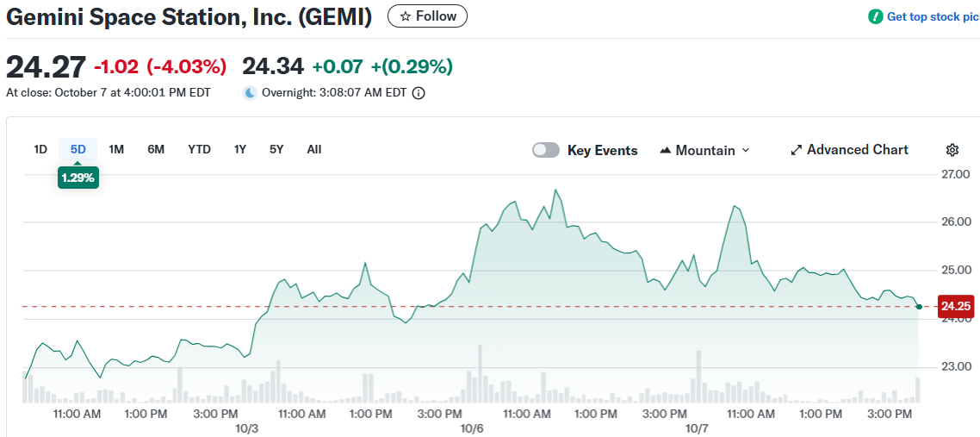Open chart settings gear icon
The height and width of the screenshot is (437, 980).
pyautogui.click(x=952, y=150)
